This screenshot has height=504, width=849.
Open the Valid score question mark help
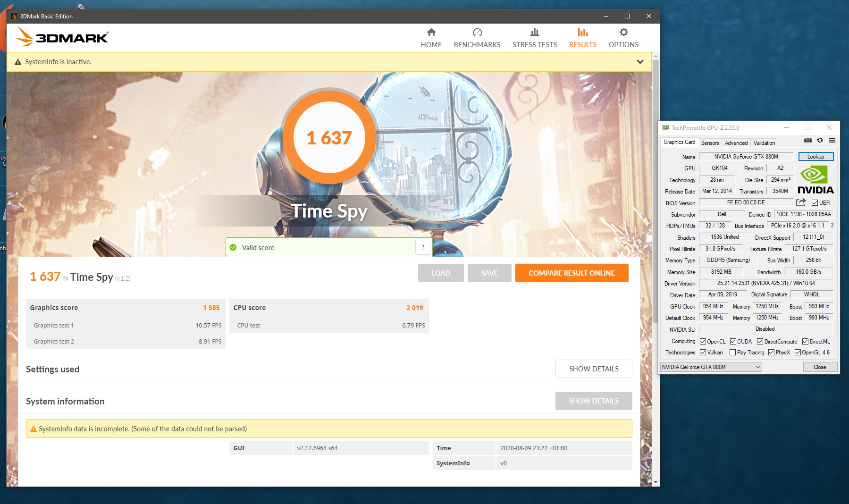(x=423, y=247)
